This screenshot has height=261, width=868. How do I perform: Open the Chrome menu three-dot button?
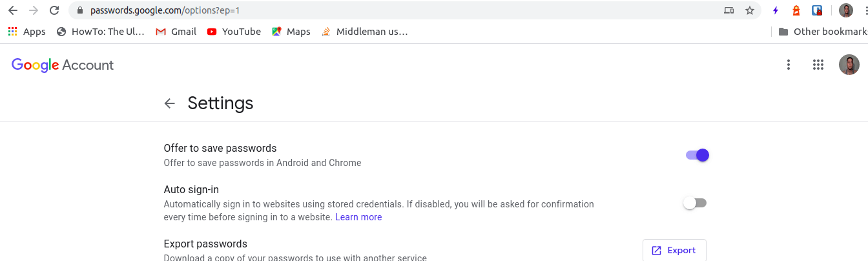click(865, 10)
